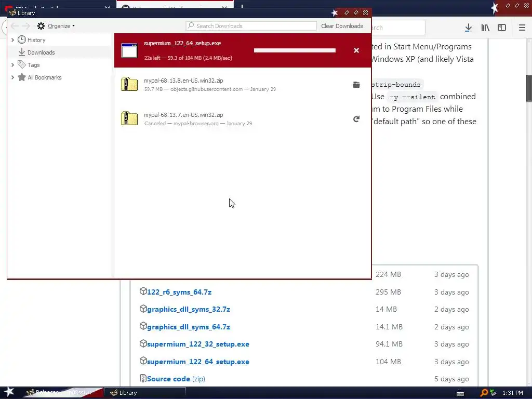Click the mypal-68.13.7 zip file icon
Image resolution: width=532 pixels, height=399 pixels.
tap(129, 119)
